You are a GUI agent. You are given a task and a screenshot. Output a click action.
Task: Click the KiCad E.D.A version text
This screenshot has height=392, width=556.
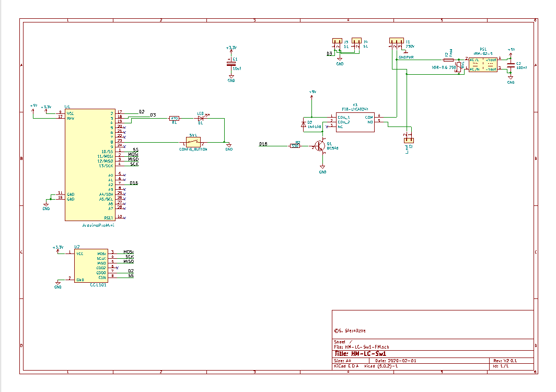click(x=366, y=366)
